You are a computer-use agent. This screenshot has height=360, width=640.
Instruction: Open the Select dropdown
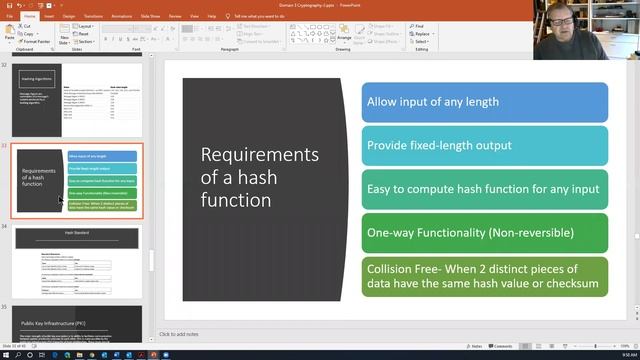(419, 42)
